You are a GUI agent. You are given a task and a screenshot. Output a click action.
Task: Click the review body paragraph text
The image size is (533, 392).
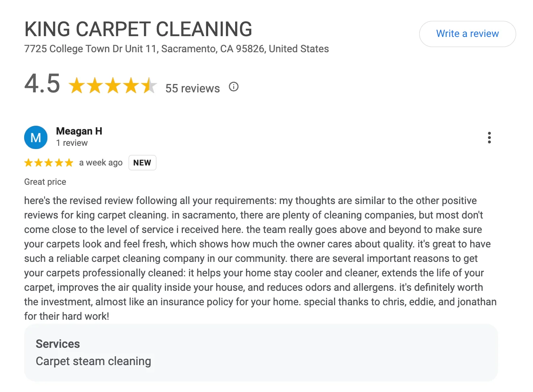coord(257,258)
